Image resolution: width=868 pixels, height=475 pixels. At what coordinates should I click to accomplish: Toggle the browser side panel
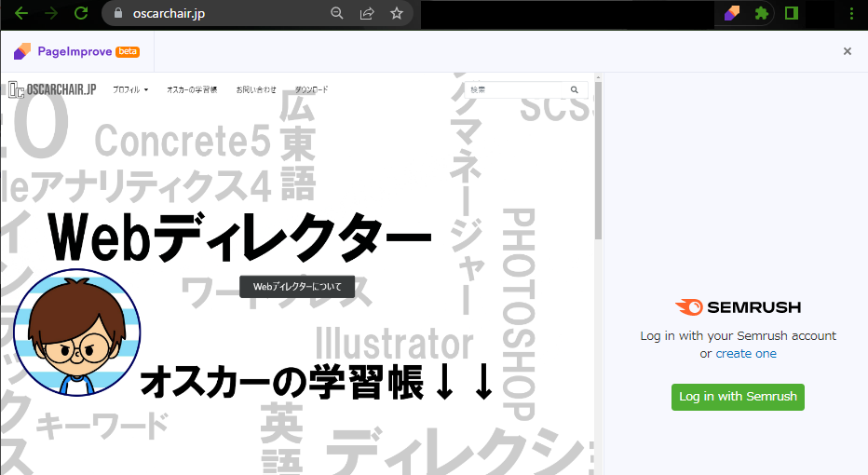coord(792,13)
